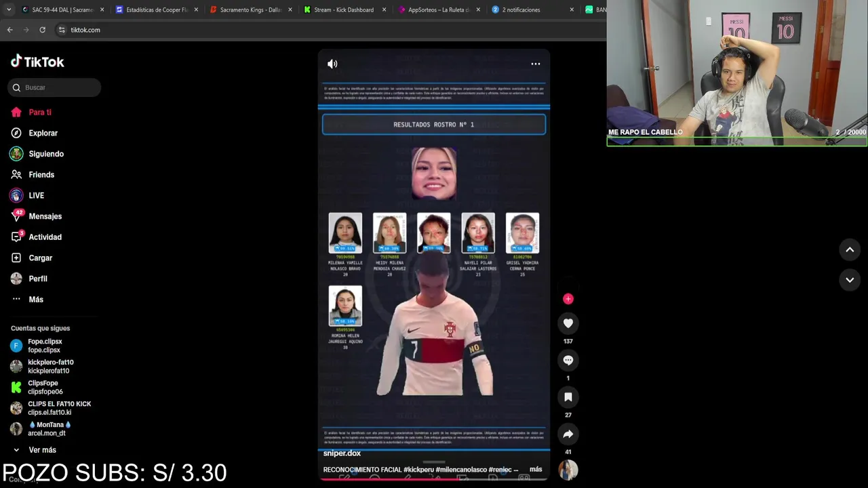The width and height of the screenshot is (868, 488).
Task: Click the playing video area
Action: pos(434,264)
